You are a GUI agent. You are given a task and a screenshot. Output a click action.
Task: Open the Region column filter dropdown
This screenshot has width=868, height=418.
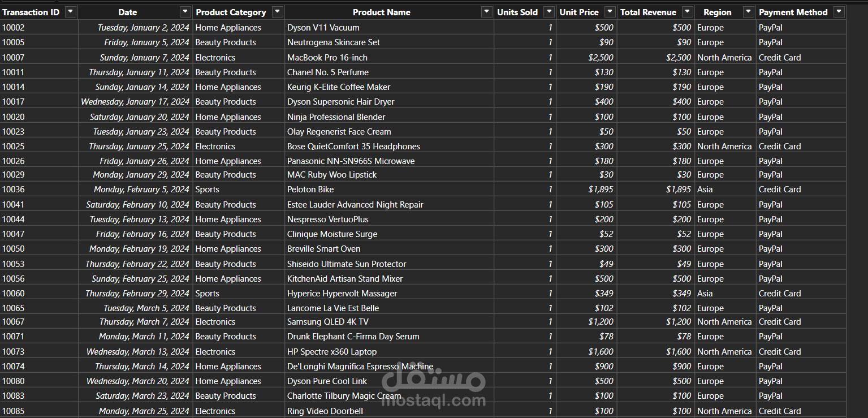(x=748, y=12)
